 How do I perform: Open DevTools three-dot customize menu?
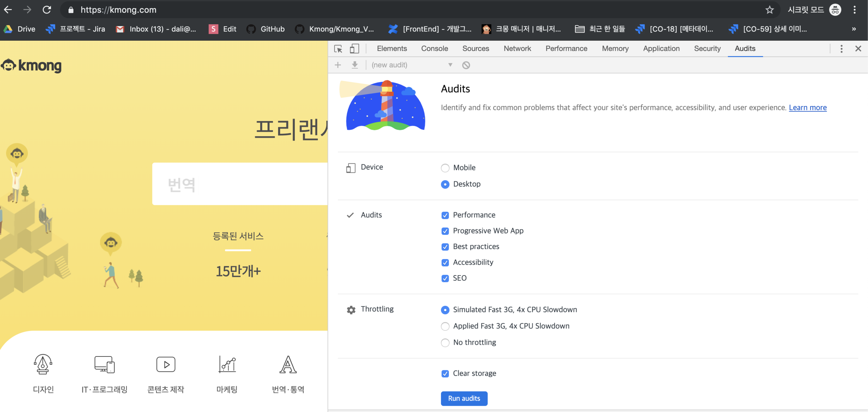[x=841, y=49]
